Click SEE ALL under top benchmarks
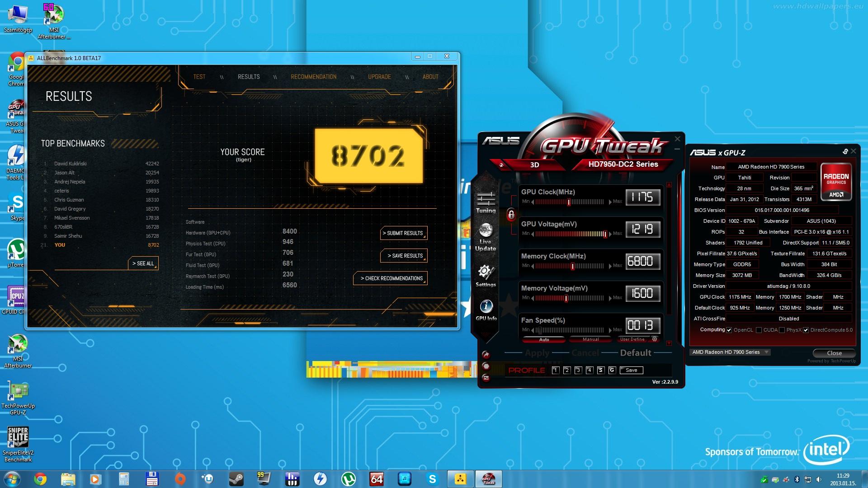868x488 pixels. 143,263
